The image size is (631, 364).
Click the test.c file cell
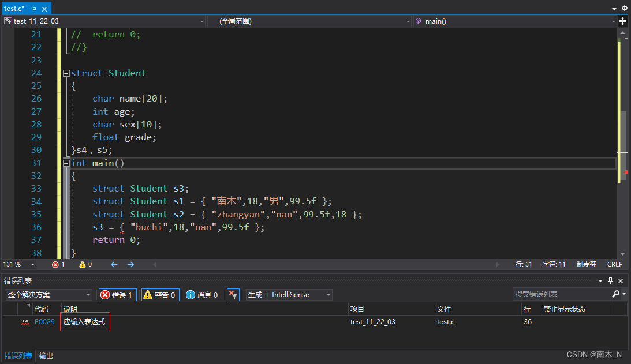click(446, 322)
